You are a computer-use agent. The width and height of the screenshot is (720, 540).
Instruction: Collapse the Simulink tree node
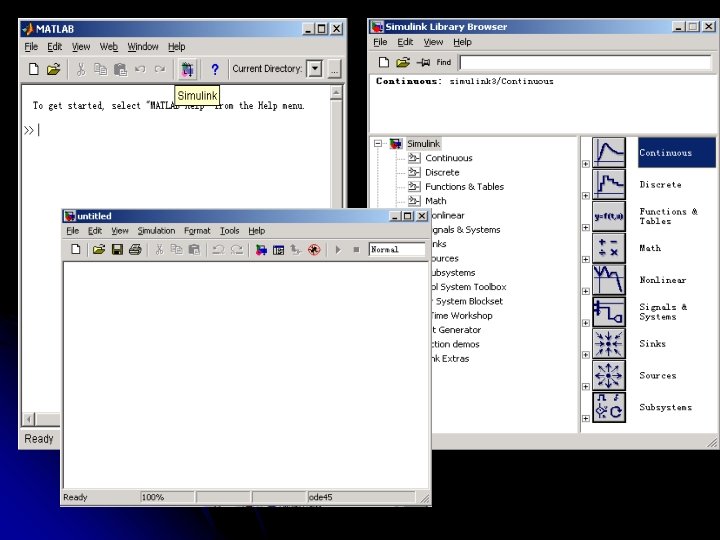[378, 143]
